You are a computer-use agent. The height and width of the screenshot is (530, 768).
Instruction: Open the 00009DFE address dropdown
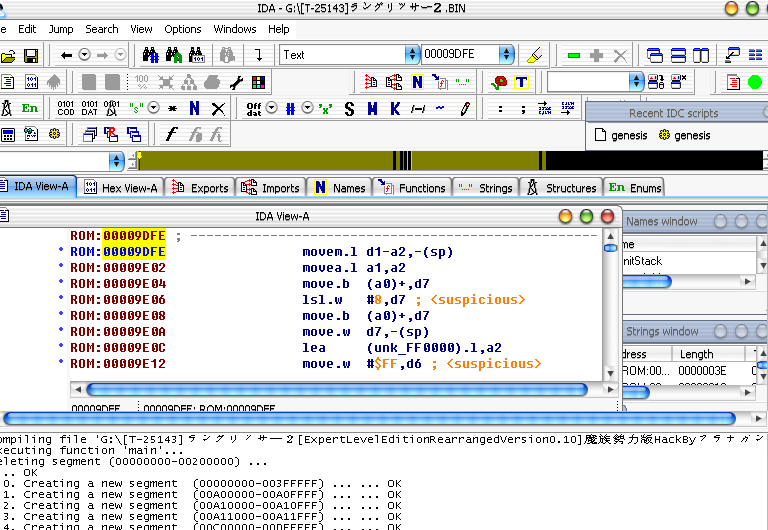coord(506,54)
